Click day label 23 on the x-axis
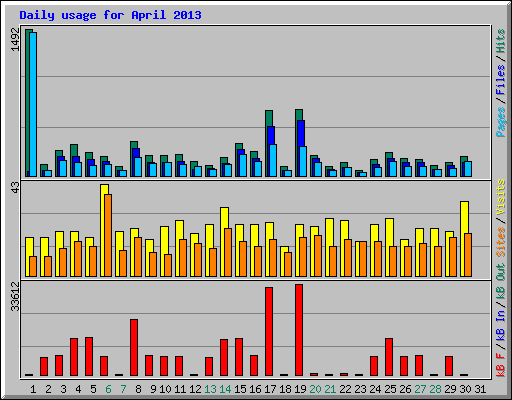The height and width of the screenshot is (400, 512). tap(360, 389)
